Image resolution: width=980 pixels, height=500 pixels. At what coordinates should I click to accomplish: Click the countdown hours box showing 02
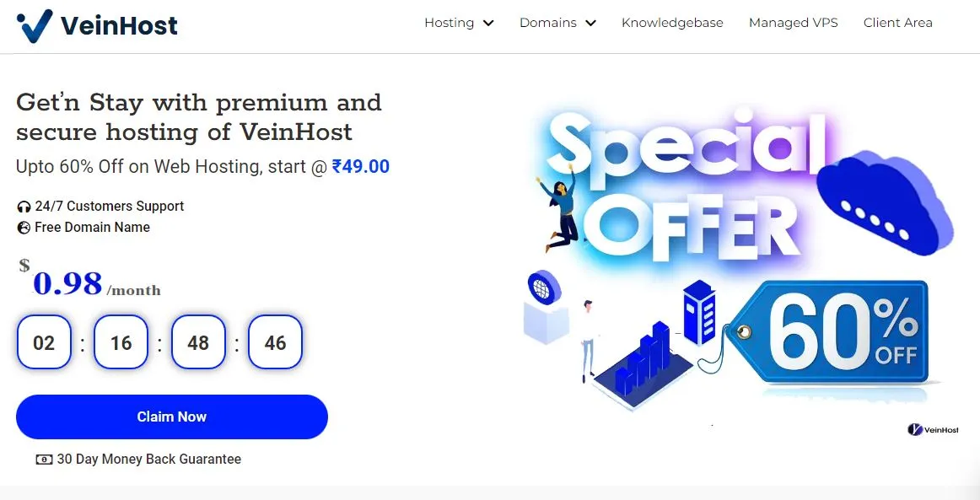click(44, 341)
